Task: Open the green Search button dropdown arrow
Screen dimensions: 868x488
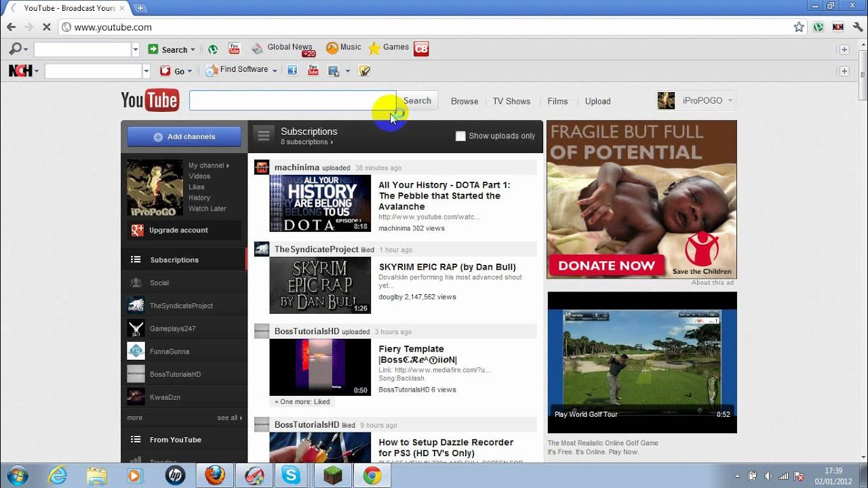Action: point(193,50)
